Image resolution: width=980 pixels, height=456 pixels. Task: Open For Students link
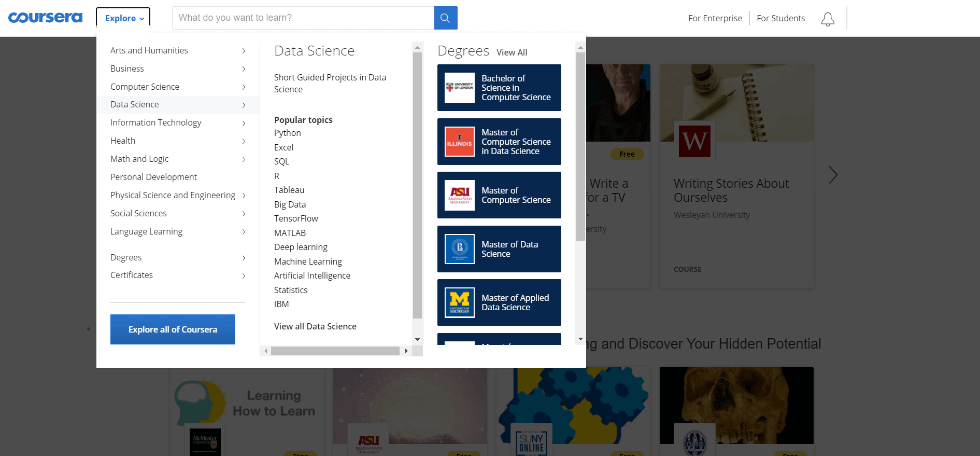pyautogui.click(x=780, y=18)
